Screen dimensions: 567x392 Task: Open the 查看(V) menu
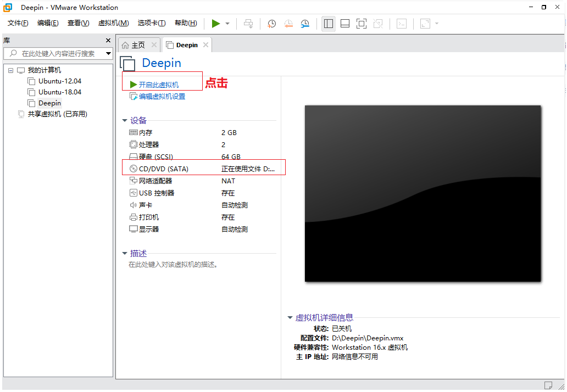(x=78, y=23)
